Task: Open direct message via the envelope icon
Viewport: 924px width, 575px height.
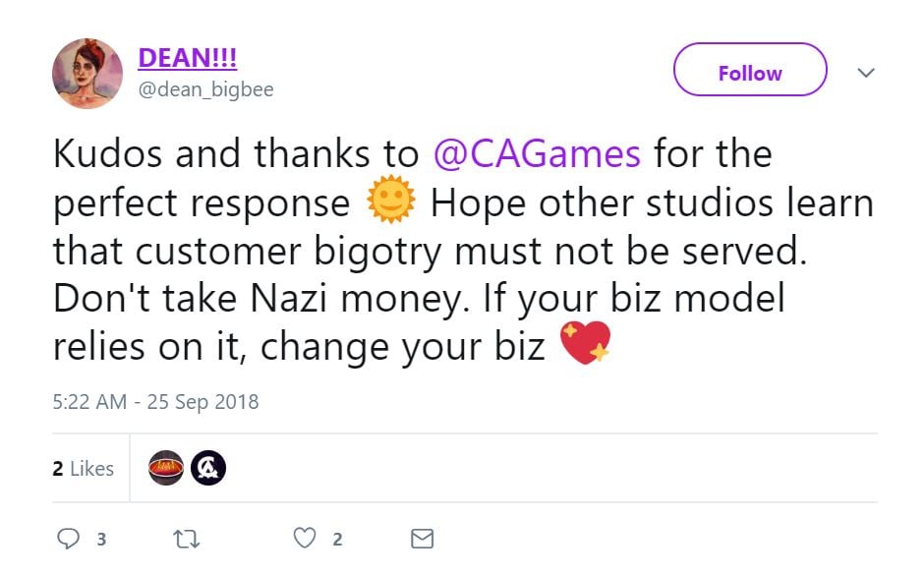Action: point(422,539)
